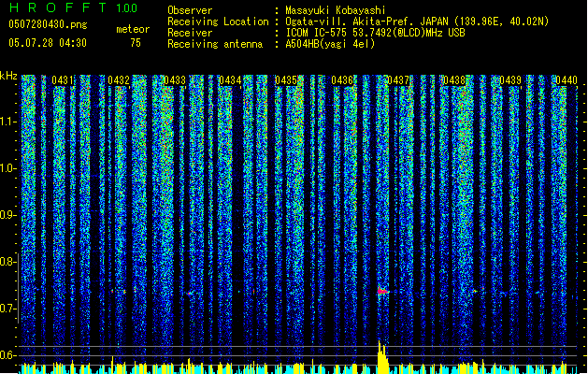Click the 0.6 kHz axis tick
The image size is (588, 374).
click(x=8, y=355)
